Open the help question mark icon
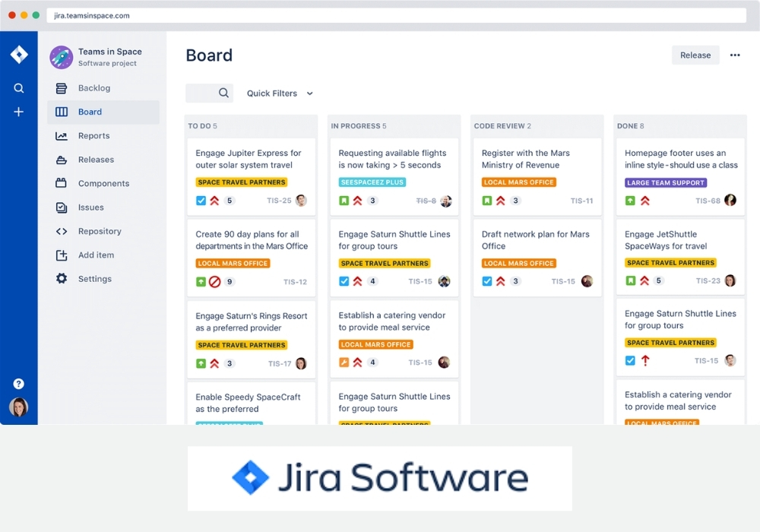The width and height of the screenshot is (760, 532). pos(18,384)
